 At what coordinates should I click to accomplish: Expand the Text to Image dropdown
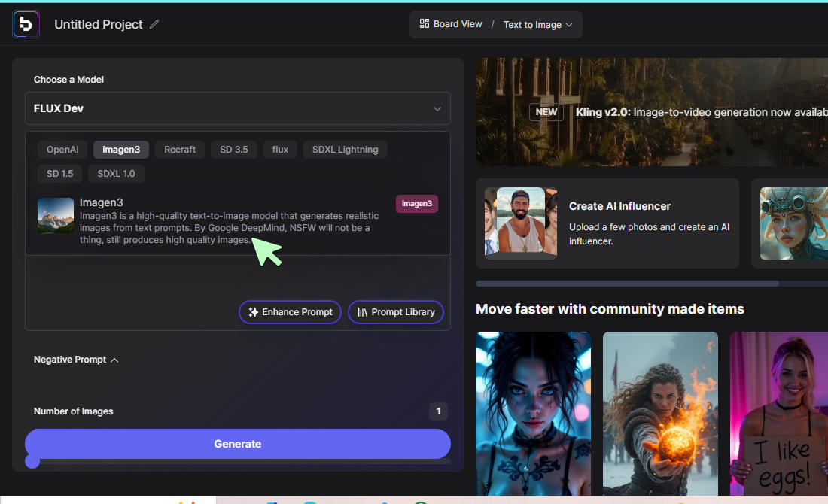537,25
